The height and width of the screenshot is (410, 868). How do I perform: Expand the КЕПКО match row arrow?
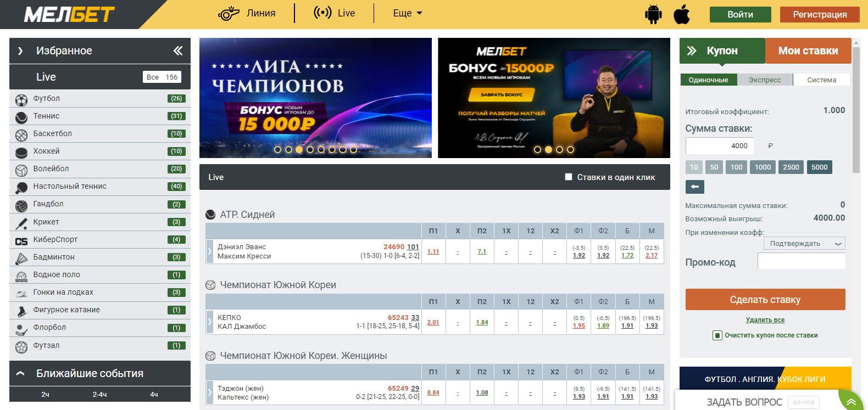pos(209,322)
